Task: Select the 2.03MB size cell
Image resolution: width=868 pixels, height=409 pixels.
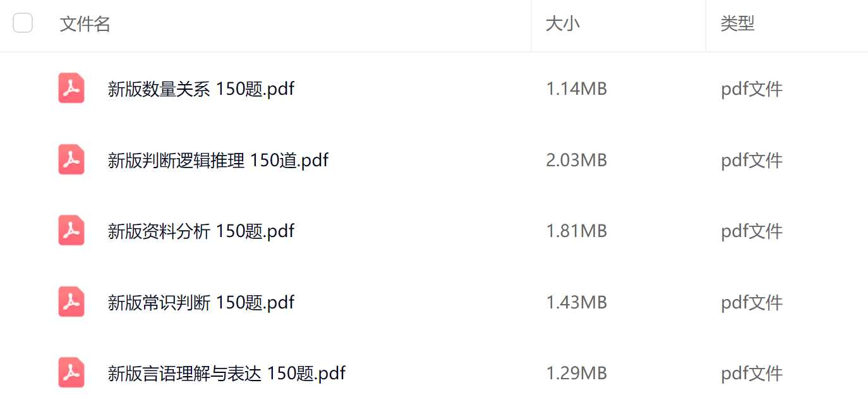Action: 576,161
